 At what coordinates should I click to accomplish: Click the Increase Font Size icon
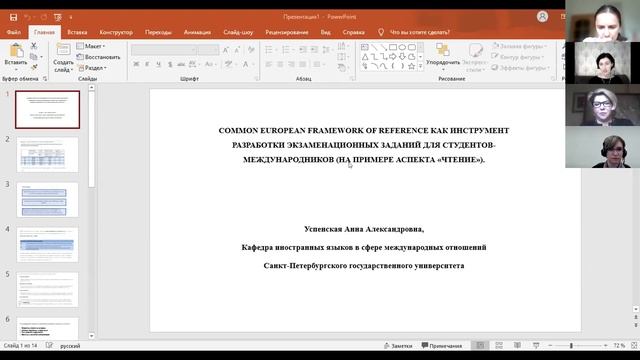click(226, 50)
